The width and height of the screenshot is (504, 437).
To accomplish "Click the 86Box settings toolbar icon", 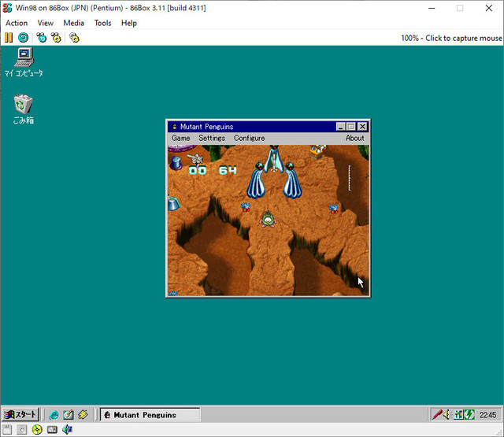I will point(74,38).
